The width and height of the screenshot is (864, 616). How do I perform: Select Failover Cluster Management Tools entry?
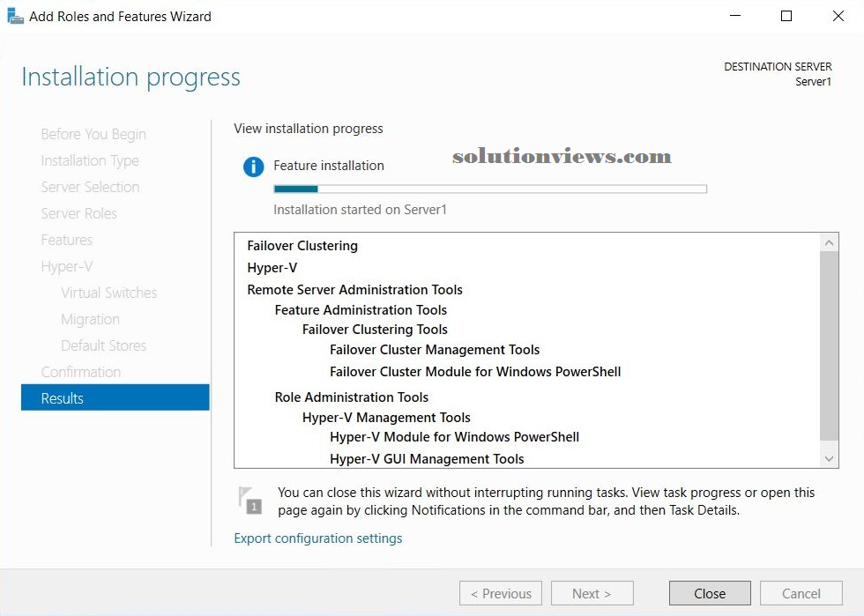click(435, 350)
